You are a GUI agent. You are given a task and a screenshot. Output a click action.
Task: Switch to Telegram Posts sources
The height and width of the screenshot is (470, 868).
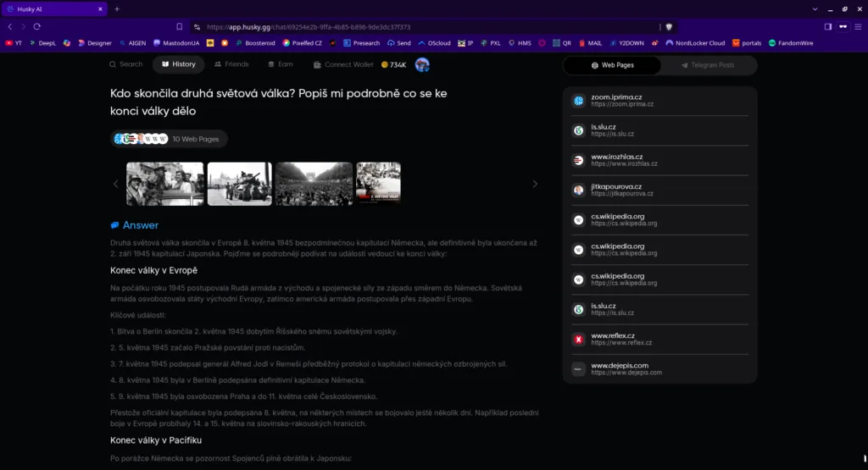point(707,65)
